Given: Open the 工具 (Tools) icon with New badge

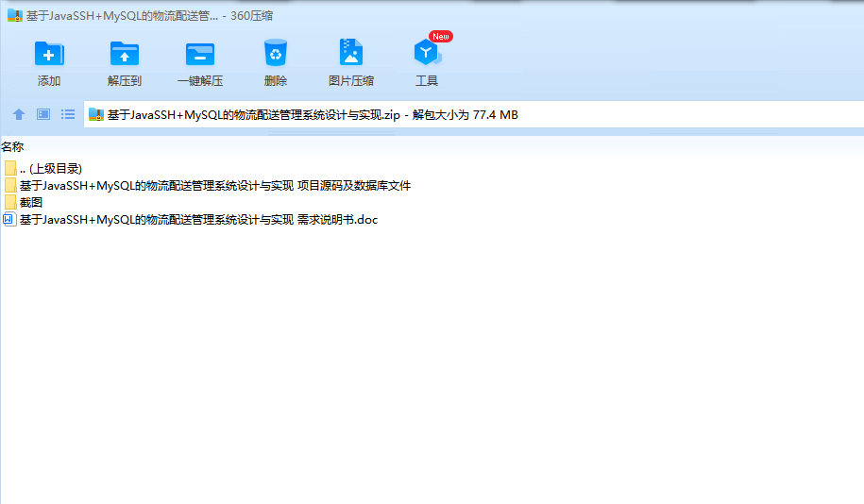Looking at the screenshot, I should coord(427,53).
